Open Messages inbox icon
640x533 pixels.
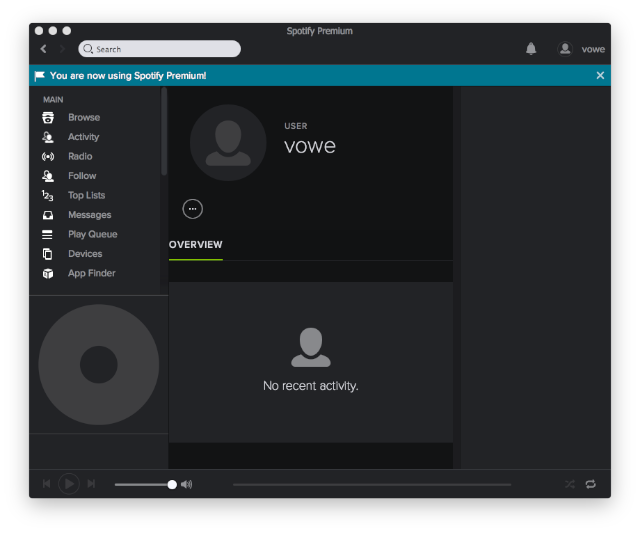pyautogui.click(x=47, y=215)
